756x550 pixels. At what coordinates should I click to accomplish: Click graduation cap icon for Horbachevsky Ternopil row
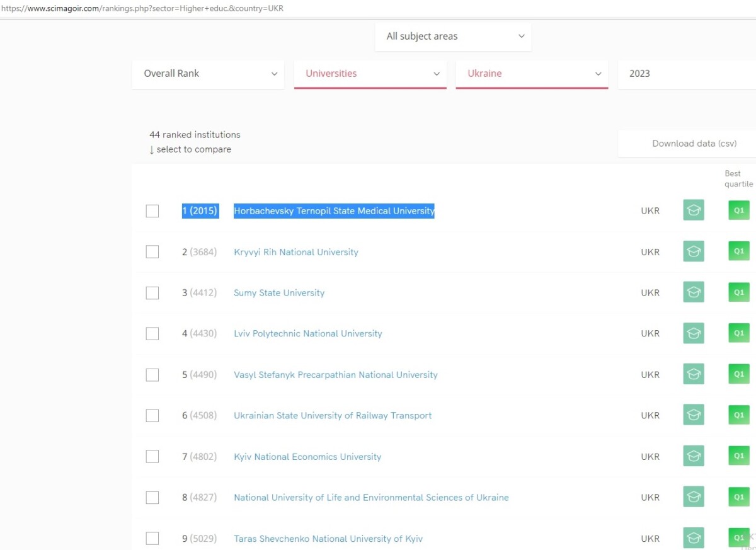click(x=694, y=210)
